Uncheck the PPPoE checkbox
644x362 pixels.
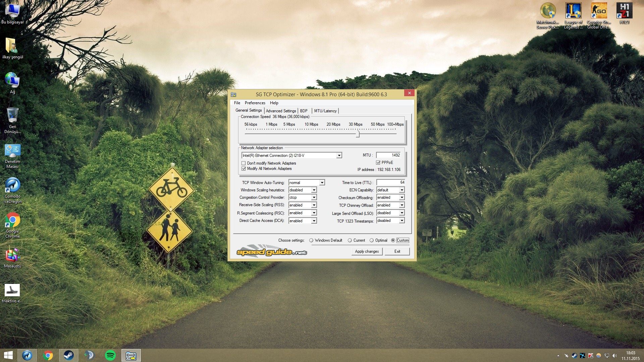click(378, 163)
